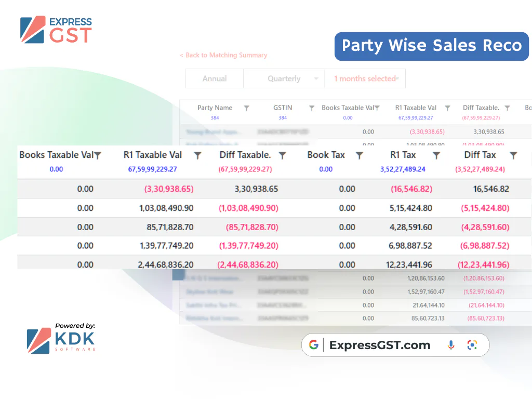
Task: Click the Diff Tax total (3,52,27,489.24)
Action: tap(480, 169)
